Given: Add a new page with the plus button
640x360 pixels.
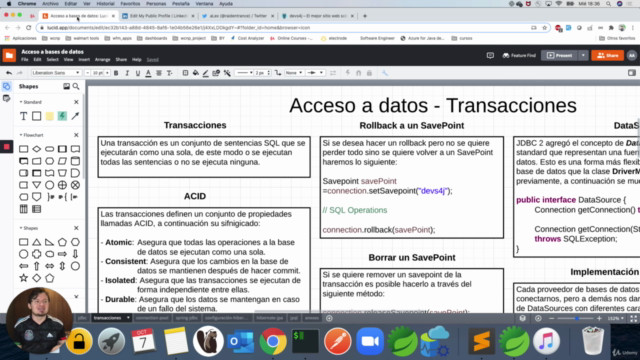Looking at the screenshot, I should click(x=329, y=318).
